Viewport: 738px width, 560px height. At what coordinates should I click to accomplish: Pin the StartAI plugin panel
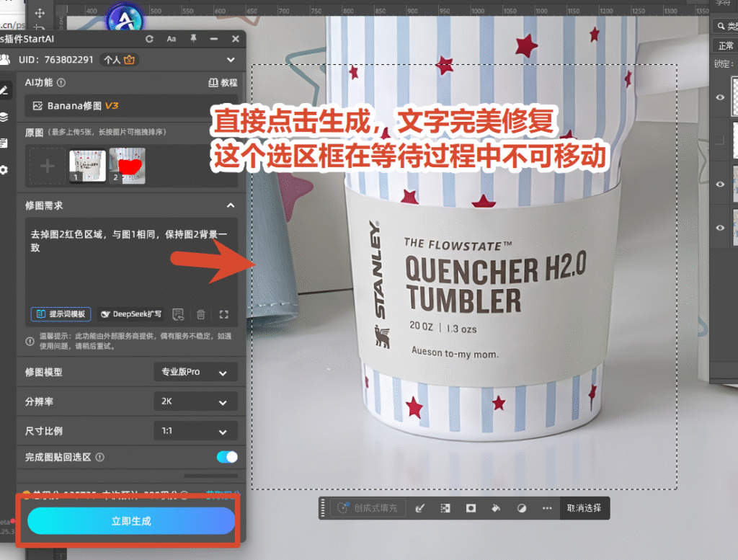pos(193,39)
